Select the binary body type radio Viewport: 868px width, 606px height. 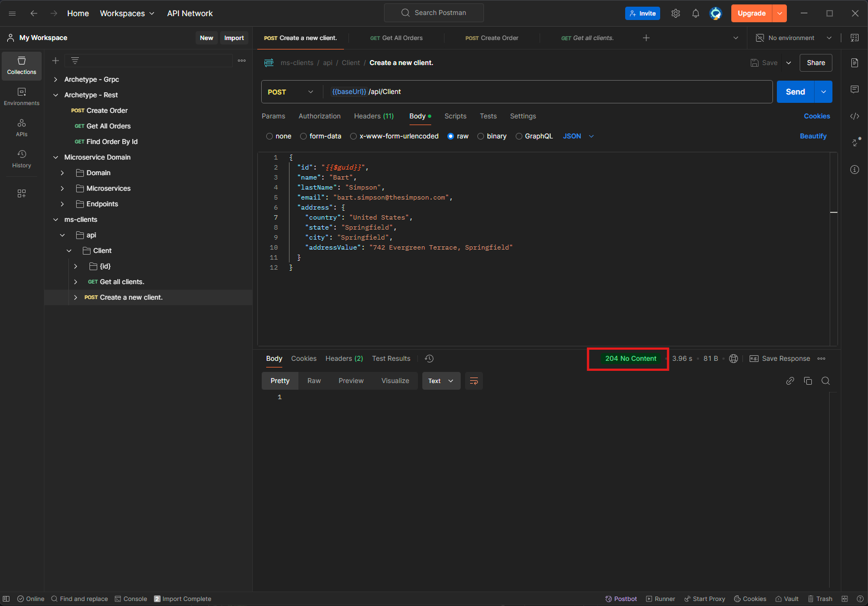point(481,136)
